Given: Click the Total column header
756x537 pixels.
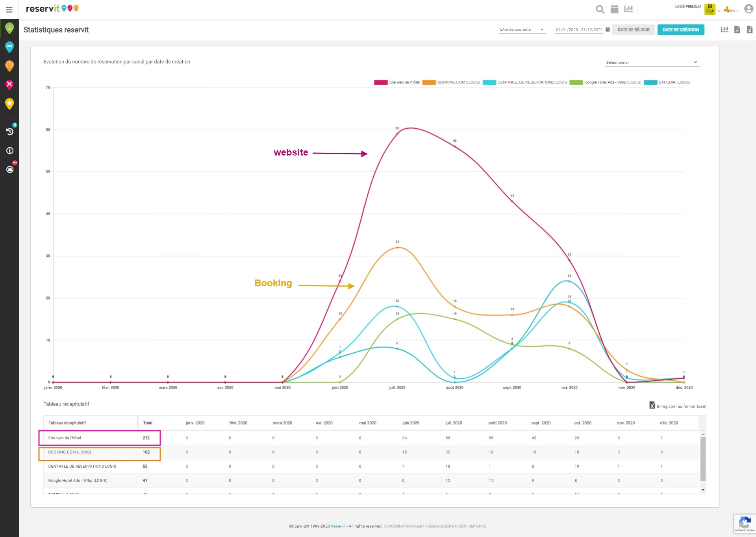Looking at the screenshot, I should (148, 423).
